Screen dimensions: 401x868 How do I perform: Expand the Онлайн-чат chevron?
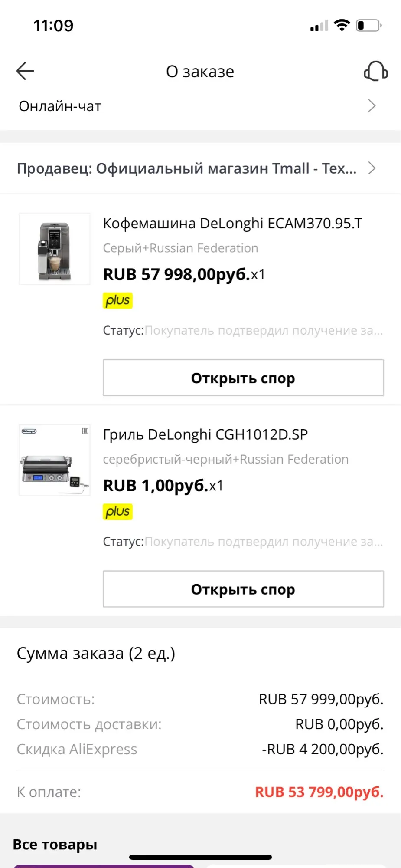pos(372,106)
